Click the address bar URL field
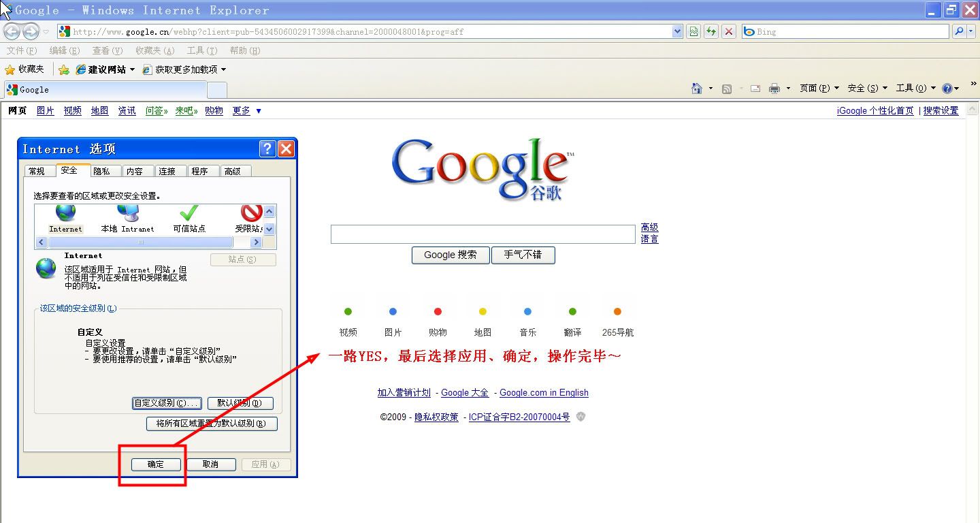The image size is (980, 523). (364, 31)
